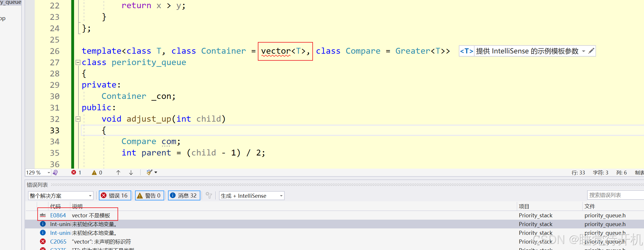
Task: Click the squiggled vector identifier on line 26
Action: point(276,51)
